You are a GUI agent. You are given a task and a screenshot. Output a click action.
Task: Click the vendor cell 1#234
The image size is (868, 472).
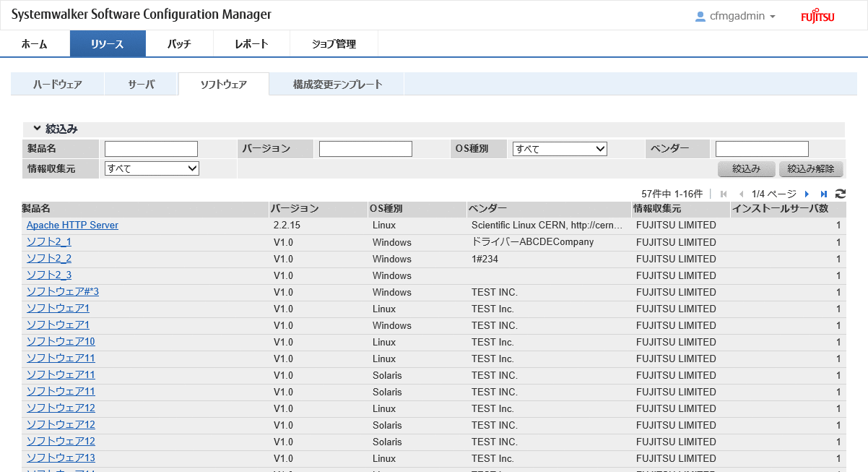pos(485,259)
